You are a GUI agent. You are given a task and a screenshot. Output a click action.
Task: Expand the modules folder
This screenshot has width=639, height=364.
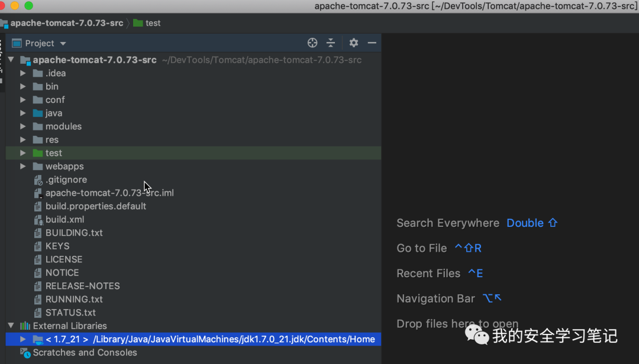23,126
